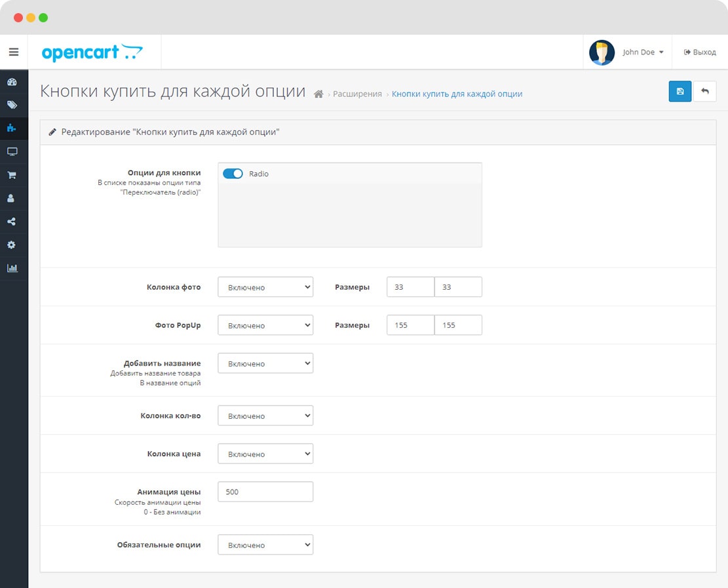Go to home via breadcrumb house icon
The image size is (728, 588).
point(318,94)
